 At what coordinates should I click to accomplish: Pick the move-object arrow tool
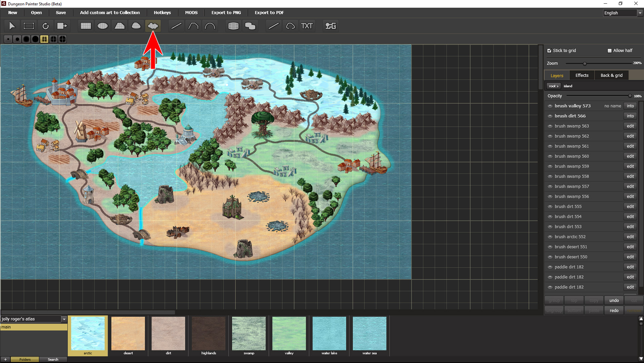click(x=62, y=26)
